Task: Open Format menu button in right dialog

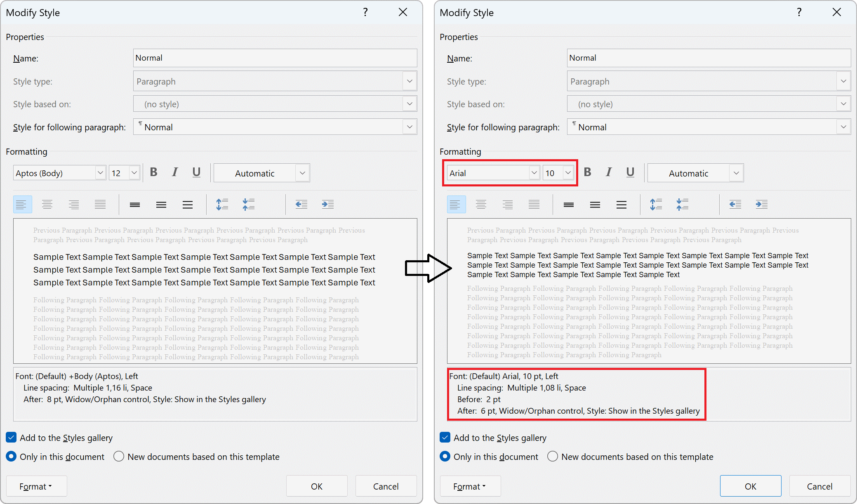Action: point(470,486)
